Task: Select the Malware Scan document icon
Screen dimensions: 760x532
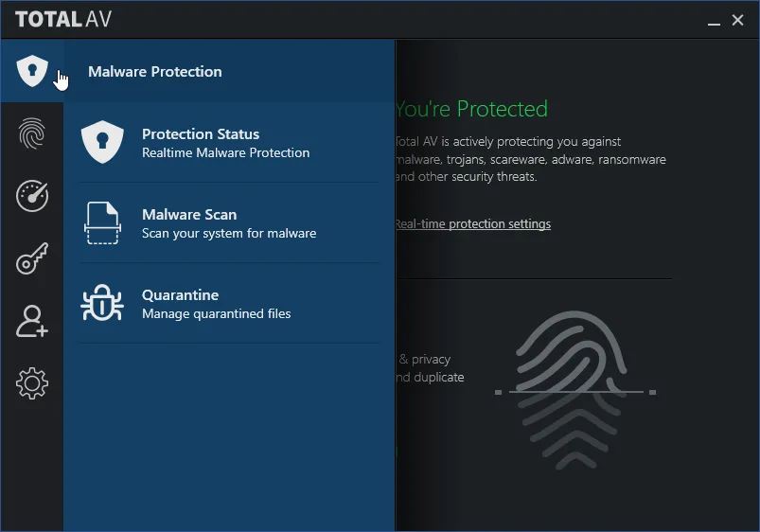Action: click(x=102, y=222)
